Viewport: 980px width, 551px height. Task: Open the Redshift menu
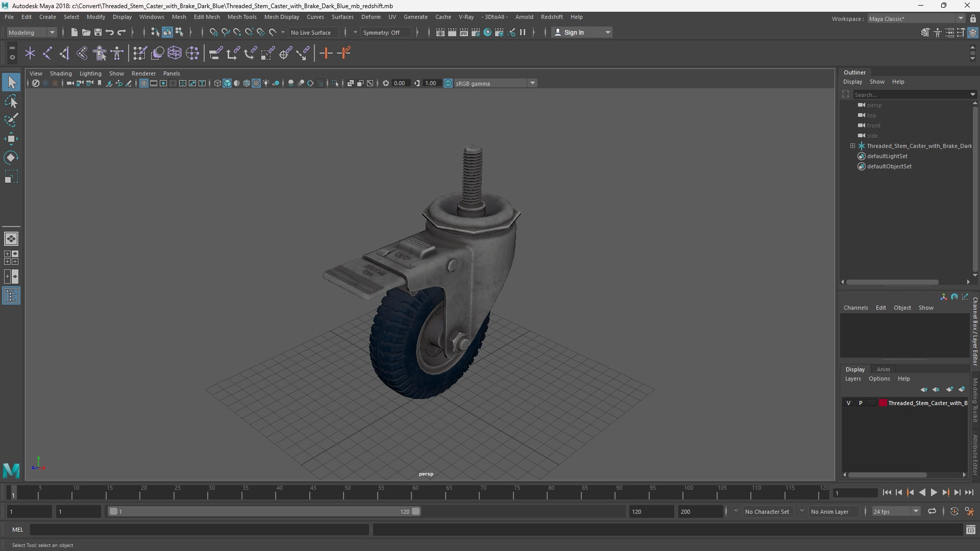point(552,17)
